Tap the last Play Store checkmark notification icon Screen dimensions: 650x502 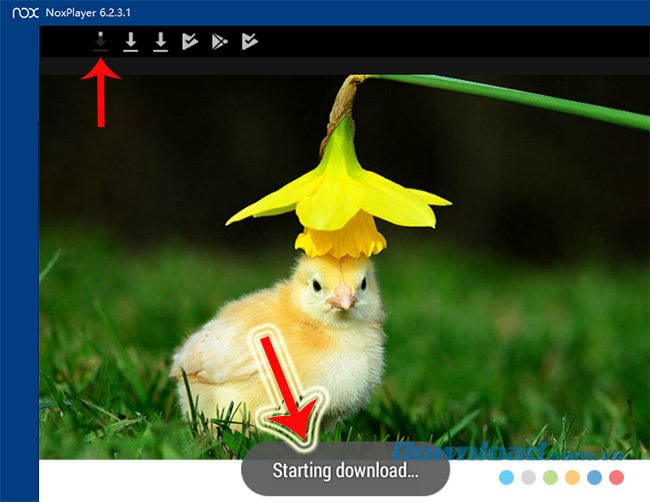click(250, 41)
